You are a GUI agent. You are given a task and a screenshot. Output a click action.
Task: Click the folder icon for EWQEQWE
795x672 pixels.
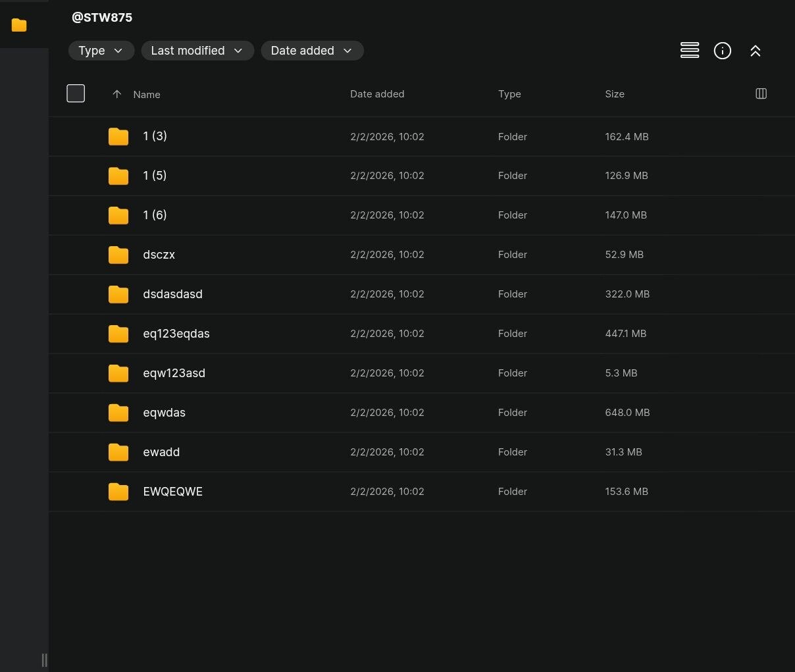[x=118, y=492]
